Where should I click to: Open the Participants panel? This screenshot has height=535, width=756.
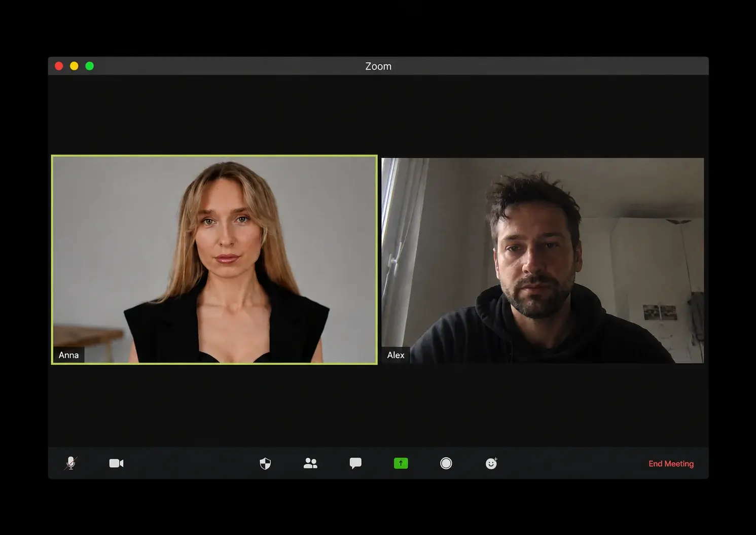310,463
